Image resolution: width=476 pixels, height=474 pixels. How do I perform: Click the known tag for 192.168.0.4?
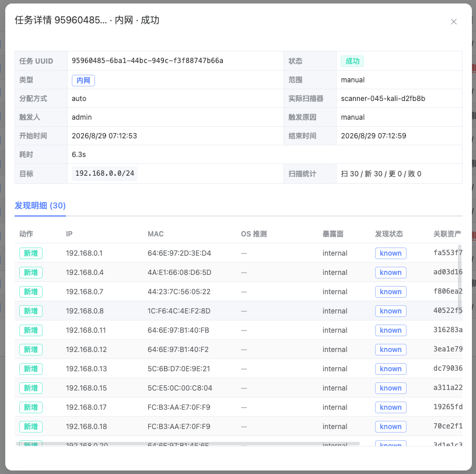pyautogui.click(x=390, y=273)
